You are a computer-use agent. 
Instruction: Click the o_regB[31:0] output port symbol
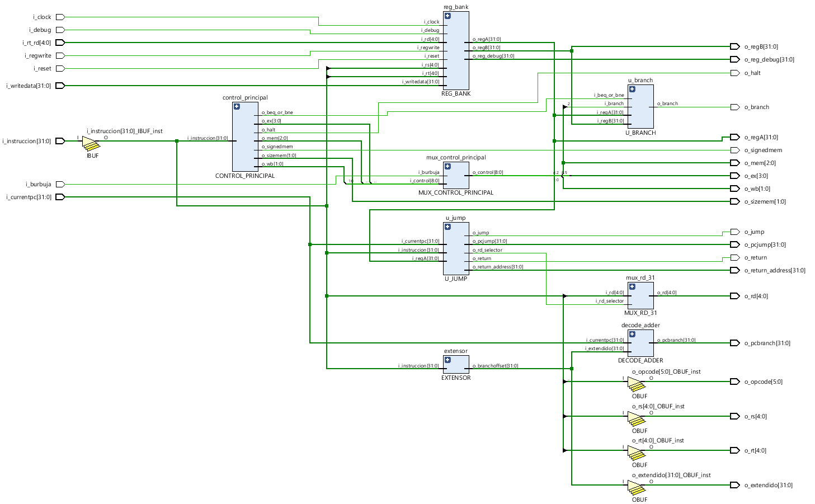(735, 46)
